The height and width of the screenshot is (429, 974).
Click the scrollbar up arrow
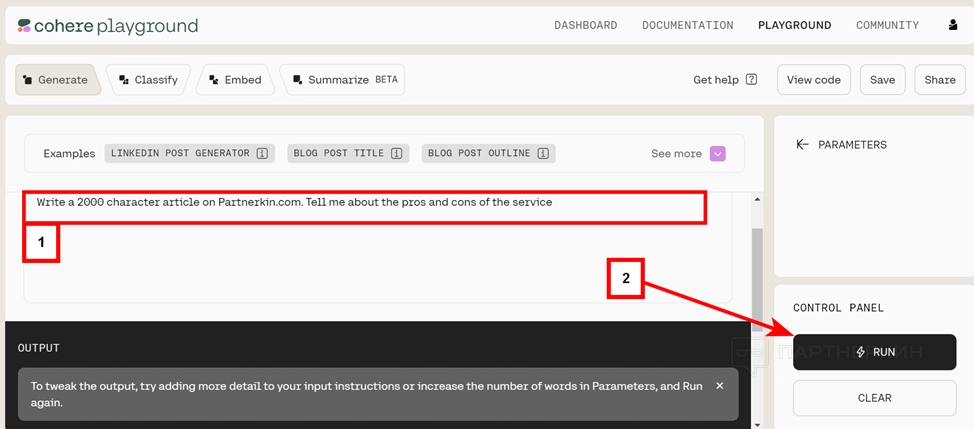click(x=756, y=199)
